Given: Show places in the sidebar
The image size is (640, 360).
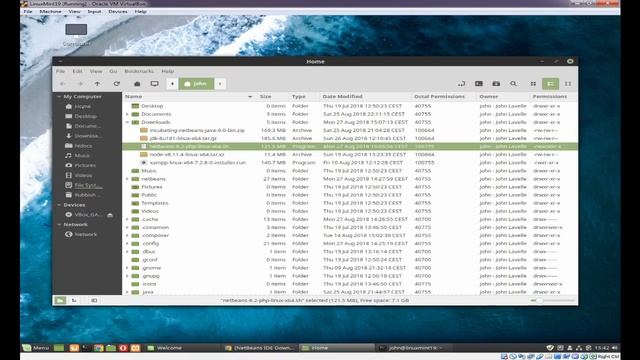Looking at the screenshot, I should [x=60, y=300].
